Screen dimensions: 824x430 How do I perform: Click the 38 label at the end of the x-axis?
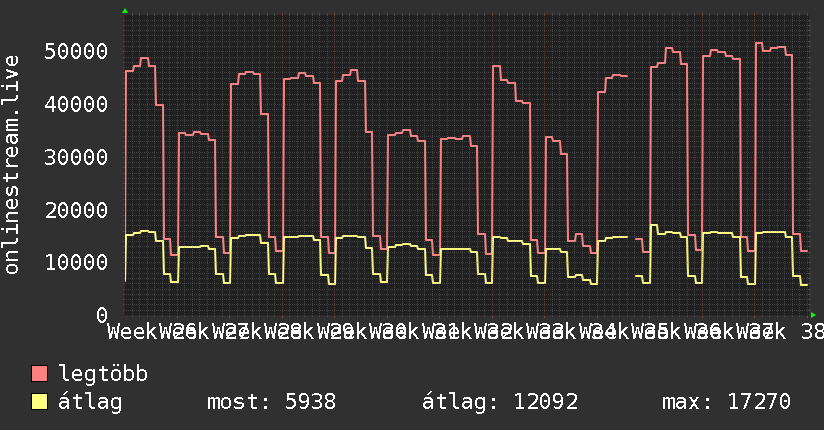point(812,332)
